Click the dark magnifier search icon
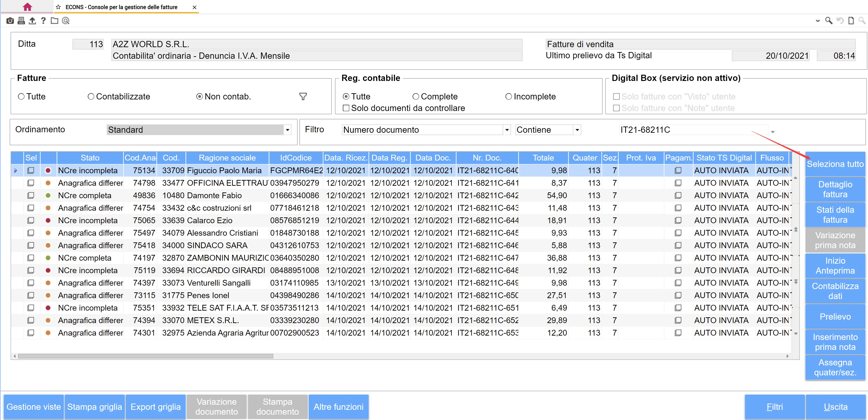The height and width of the screenshot is (420, 868). point(828,21)
